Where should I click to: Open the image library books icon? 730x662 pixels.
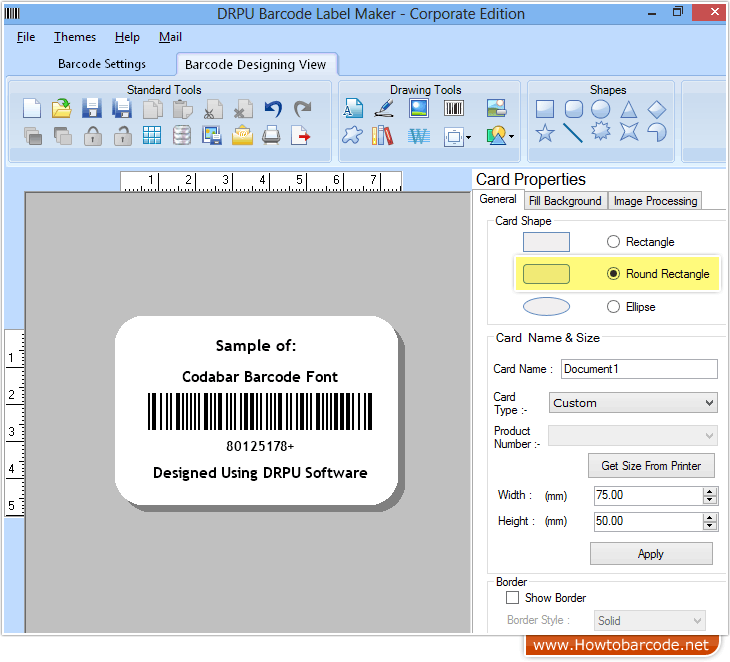382,136
